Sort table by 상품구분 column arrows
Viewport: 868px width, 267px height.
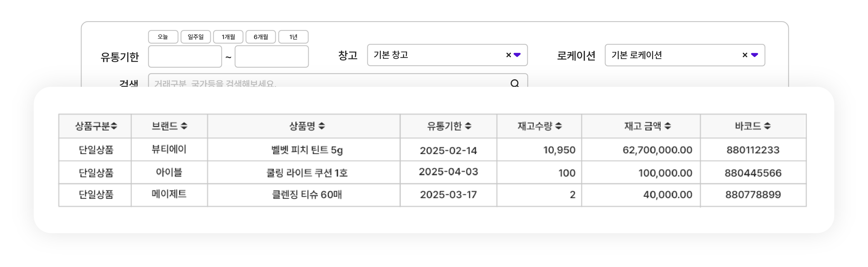coord(114,126)
